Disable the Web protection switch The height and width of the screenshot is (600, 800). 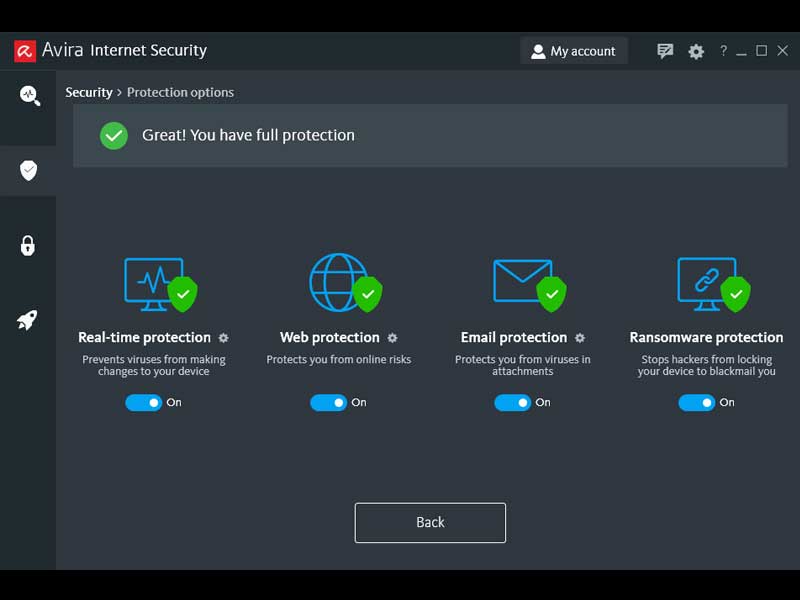328,402
